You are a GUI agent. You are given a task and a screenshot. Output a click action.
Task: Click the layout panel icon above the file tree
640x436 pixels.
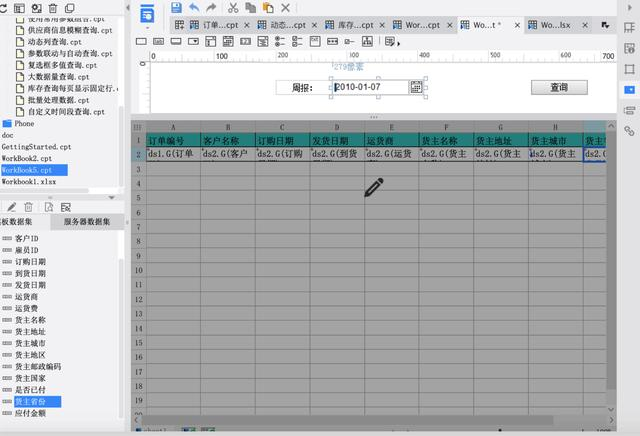19,8
